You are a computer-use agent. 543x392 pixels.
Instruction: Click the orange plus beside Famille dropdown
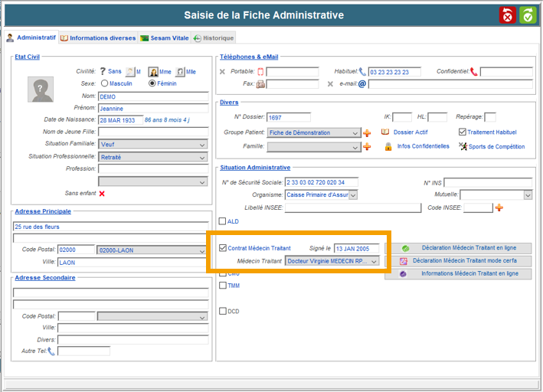coord(367,147)
